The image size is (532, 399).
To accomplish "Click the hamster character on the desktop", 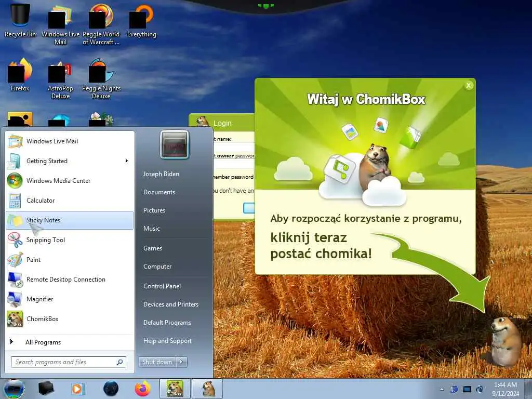I will 506,341.
